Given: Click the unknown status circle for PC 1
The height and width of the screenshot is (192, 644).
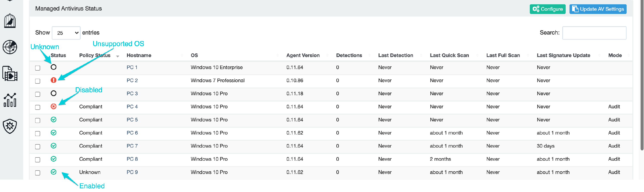Looking at the screenshot, I should coord(53,67).
